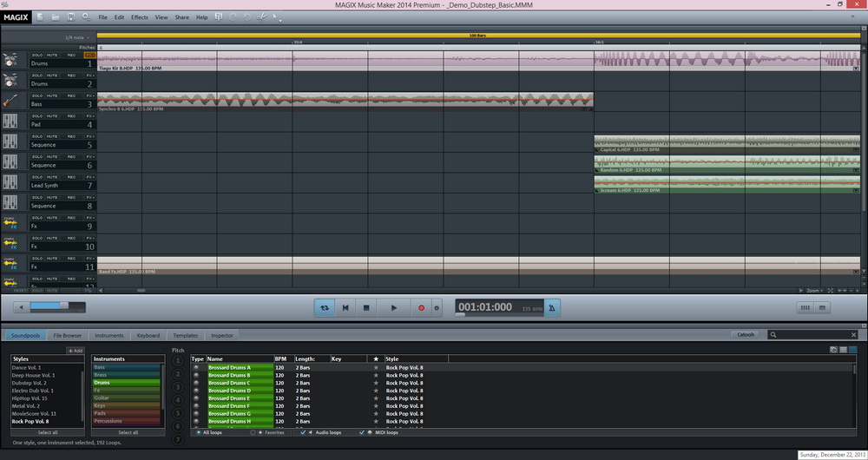Click the yellow 100 Bars range bar

(x=478, y=36)
